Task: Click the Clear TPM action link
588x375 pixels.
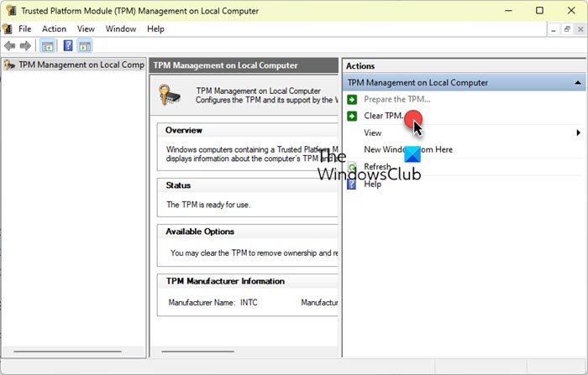Action: click(383, 116)
